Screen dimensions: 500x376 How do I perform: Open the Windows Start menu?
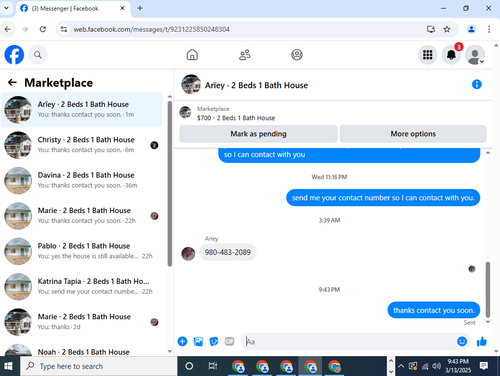(8, 366)
